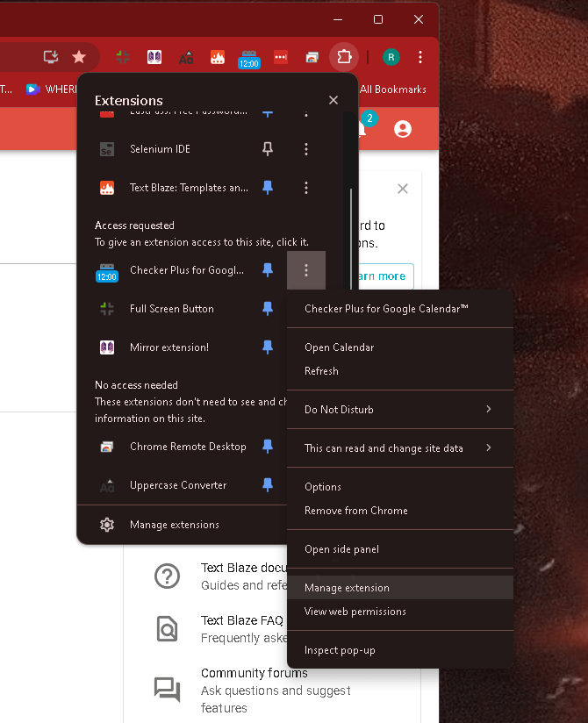
Task: Expand This can read and change site data
Action: (x=400, y=448)
